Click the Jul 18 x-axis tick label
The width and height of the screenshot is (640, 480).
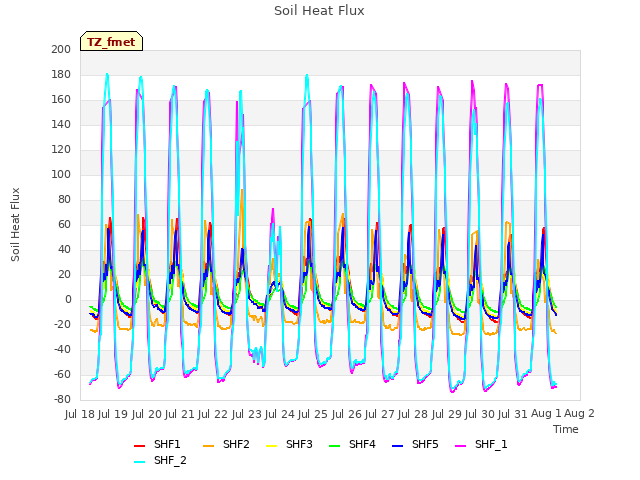click(x=80, y=414)
